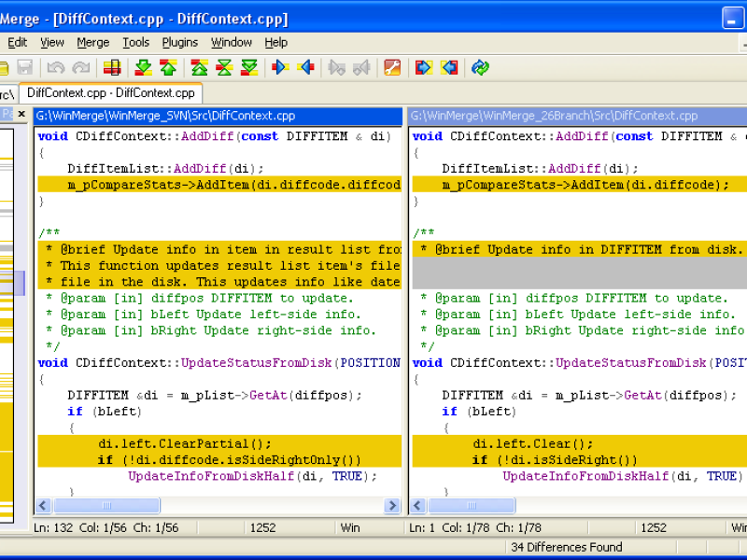
Task: Open the Plugins menu
Action: 179,42
